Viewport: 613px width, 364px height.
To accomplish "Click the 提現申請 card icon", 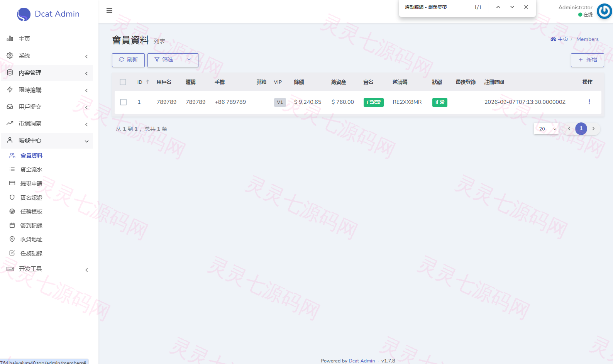I will [x=12, y=183].
